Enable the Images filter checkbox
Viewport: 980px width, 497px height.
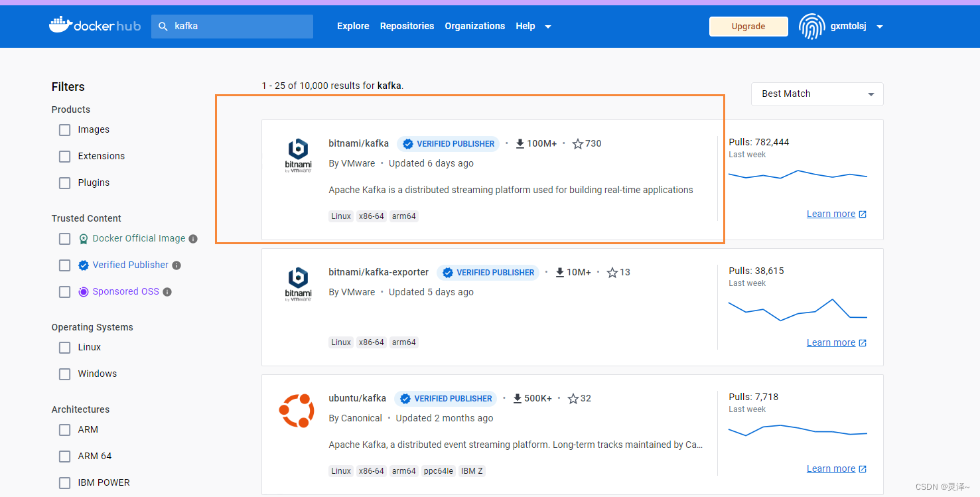(64, 130)
